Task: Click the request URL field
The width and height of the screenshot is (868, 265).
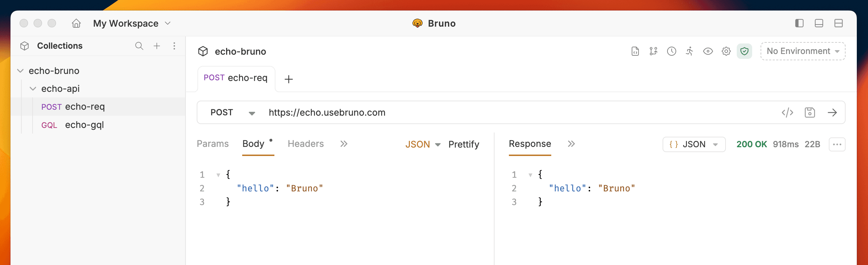Action: 490,113
